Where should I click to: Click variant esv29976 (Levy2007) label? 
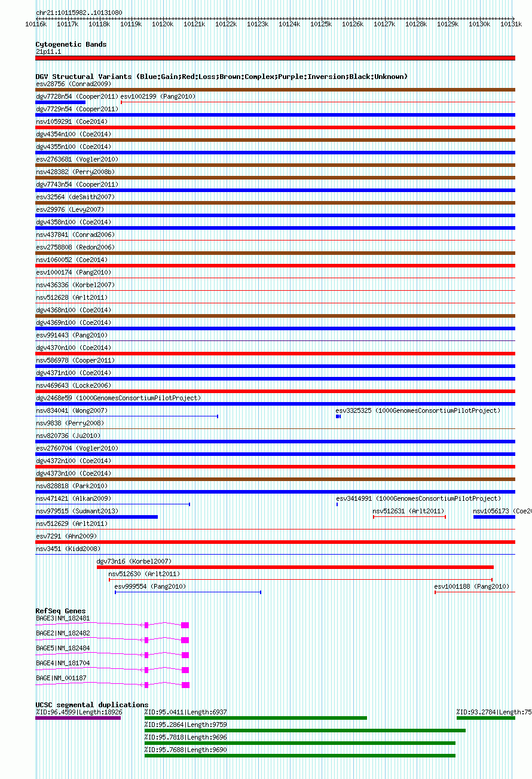(70, 210)
